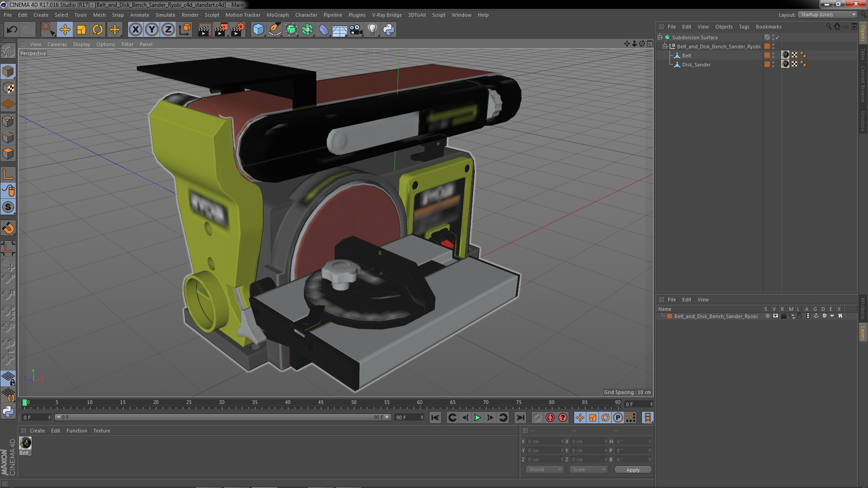The height and width of the screenshot is (488, 868).
Task: Toggle the X-axis lock
Action: tap(135, 30)
